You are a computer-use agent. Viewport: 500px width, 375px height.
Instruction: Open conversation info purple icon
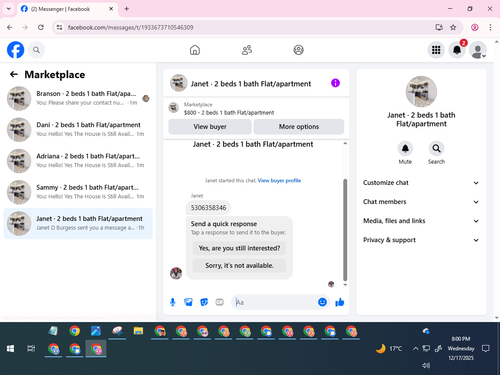click(x=335, y=83)
